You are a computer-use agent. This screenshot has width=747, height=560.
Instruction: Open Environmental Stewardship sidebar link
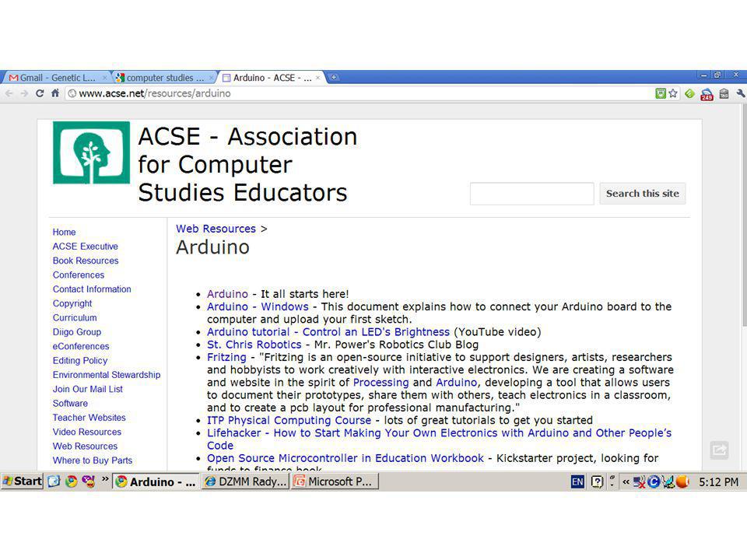coord(107,375)
